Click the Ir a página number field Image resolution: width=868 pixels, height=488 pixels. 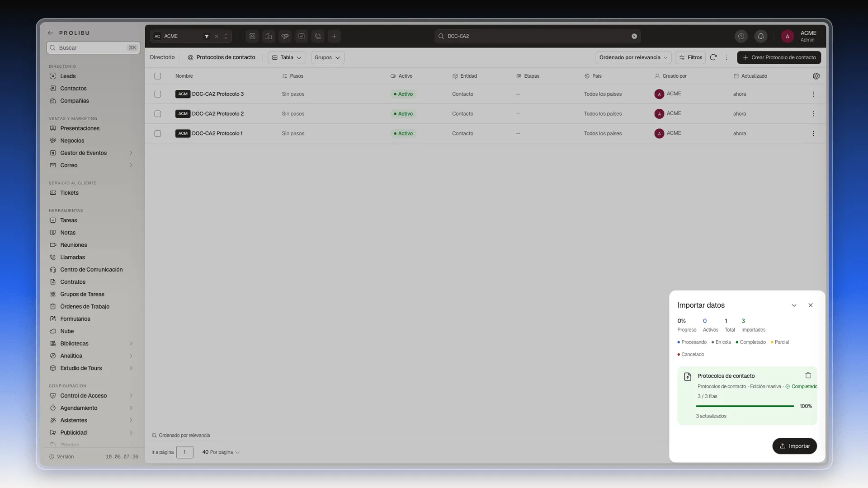click(x=184, y=452)
